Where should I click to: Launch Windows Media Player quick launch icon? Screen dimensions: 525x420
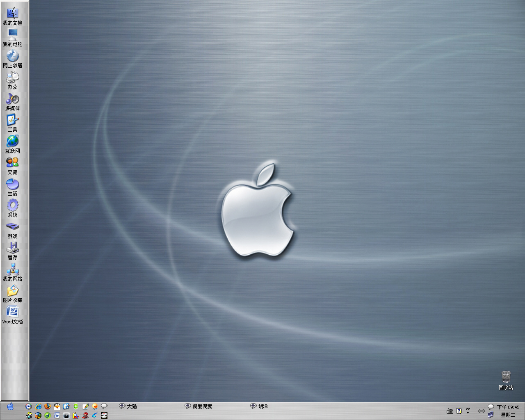pos(29,406)
